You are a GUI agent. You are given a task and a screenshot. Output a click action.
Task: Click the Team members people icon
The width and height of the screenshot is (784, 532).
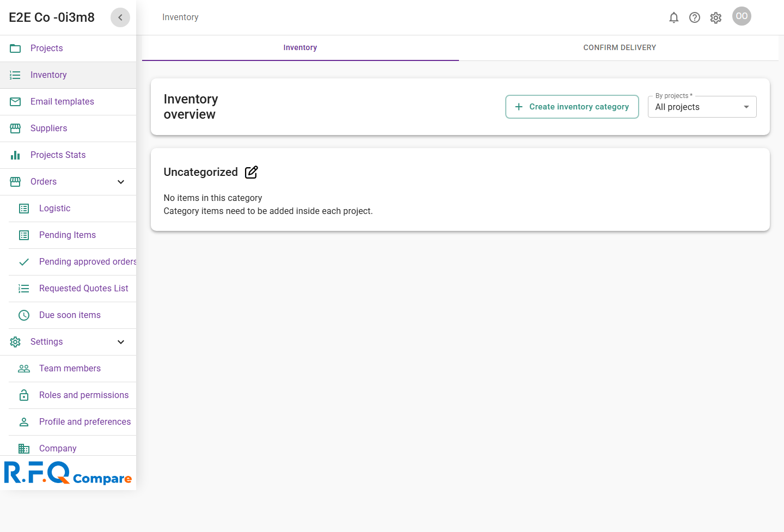tap(24, 369)
